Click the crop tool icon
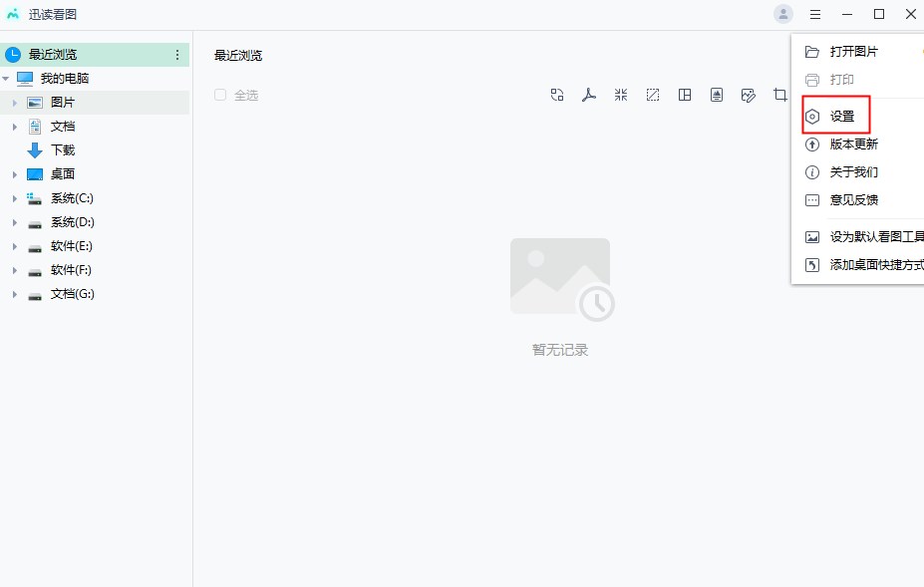 (779, 95)
